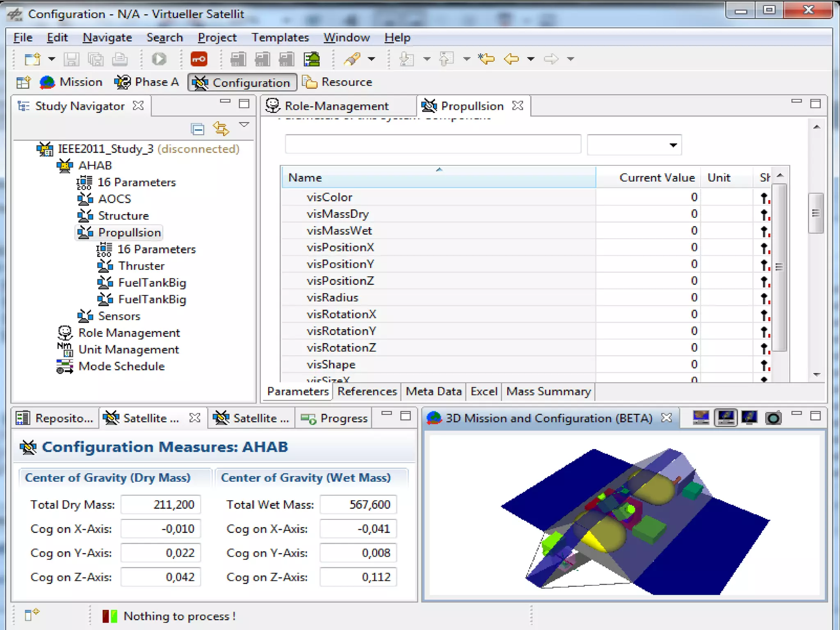Toggle the highlighted monitor view mode button
Image resolution: width=840 pixels, height=630 pixels.
(726, 418)
